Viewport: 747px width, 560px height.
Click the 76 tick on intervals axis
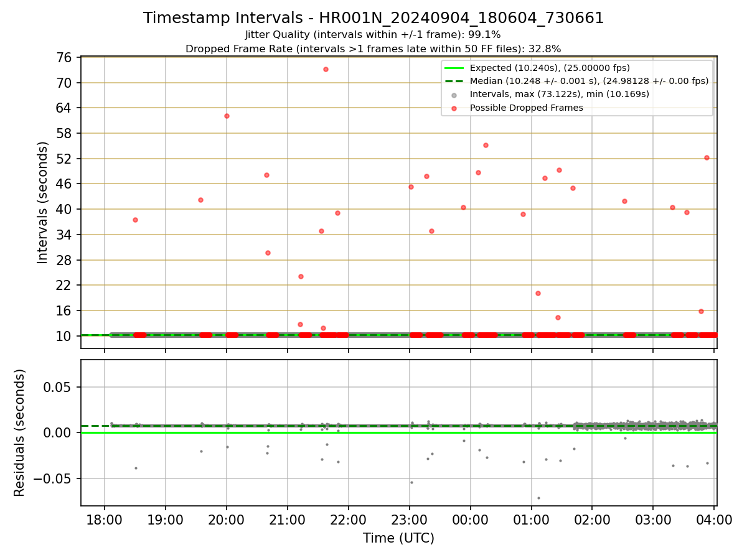(65, 57)
